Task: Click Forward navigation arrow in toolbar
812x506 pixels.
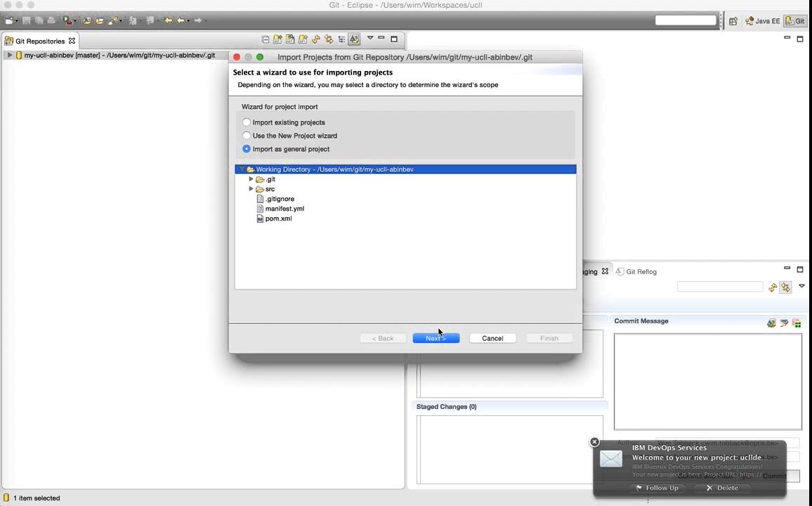Action: click(198, 20)
